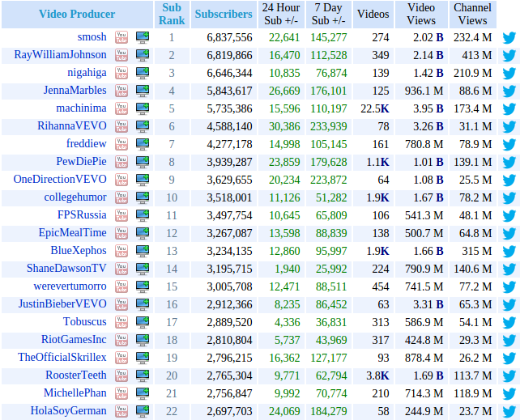520x420 pixels.
Task: Open RayWilliamJohnson channel link
Action: pyautogui.click(x=61, y=55)
